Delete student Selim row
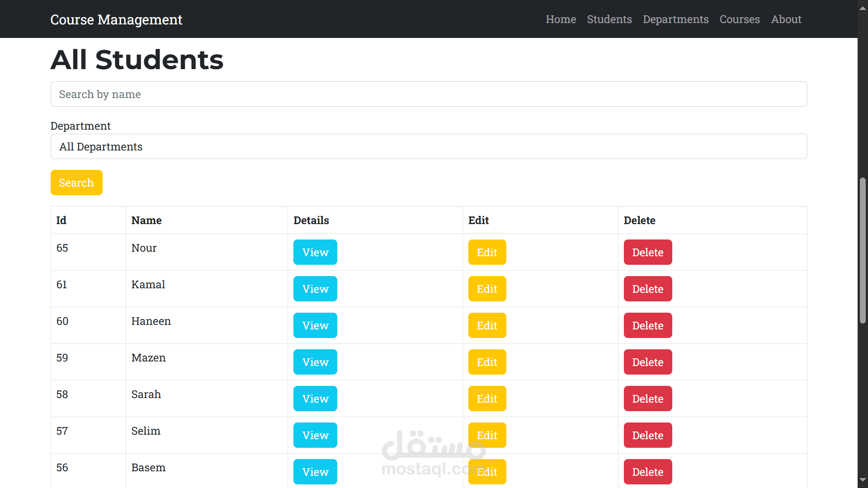 click(647, 435)
